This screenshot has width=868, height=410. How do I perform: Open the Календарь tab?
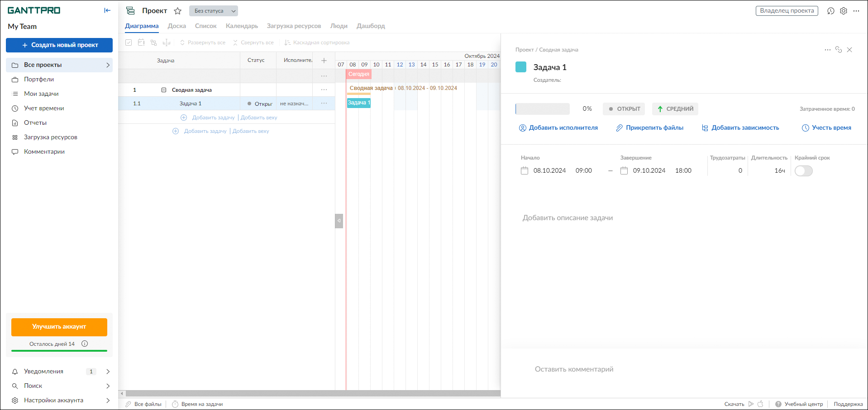[242, 26]
